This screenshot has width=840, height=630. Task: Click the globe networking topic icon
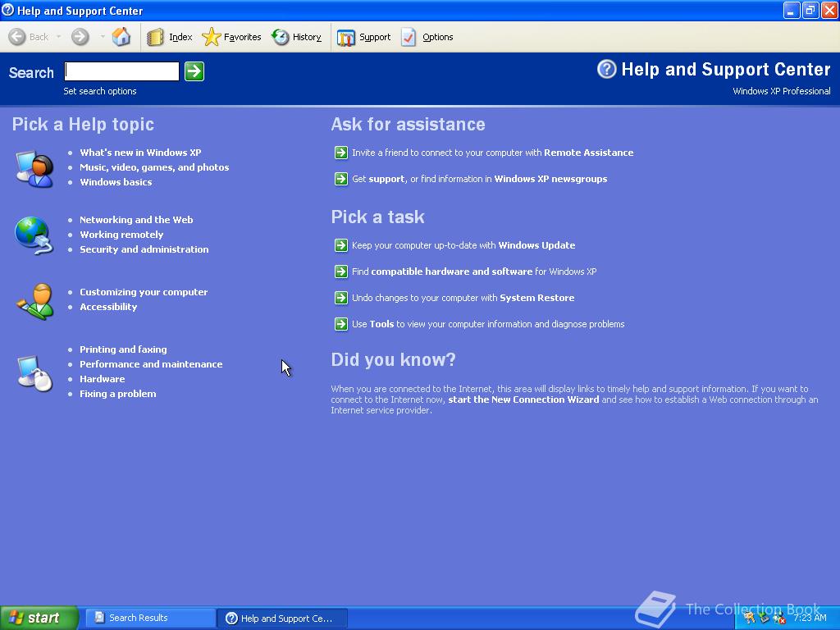(x=34, y=235)
